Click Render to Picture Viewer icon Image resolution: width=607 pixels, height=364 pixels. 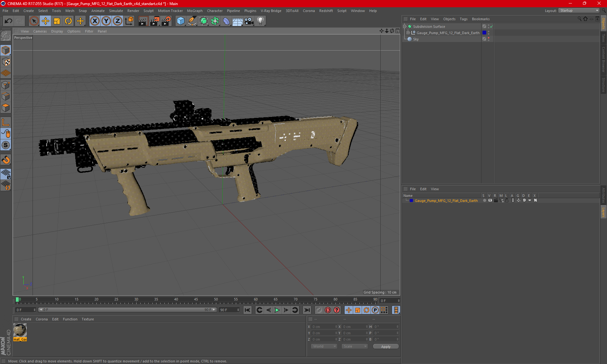point(155,21)
